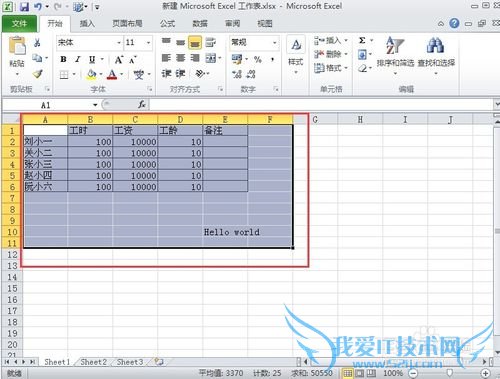Screen dimensions: 500x379
Task: Open the Name Box dropdown arrow
Action: [95, 105]
